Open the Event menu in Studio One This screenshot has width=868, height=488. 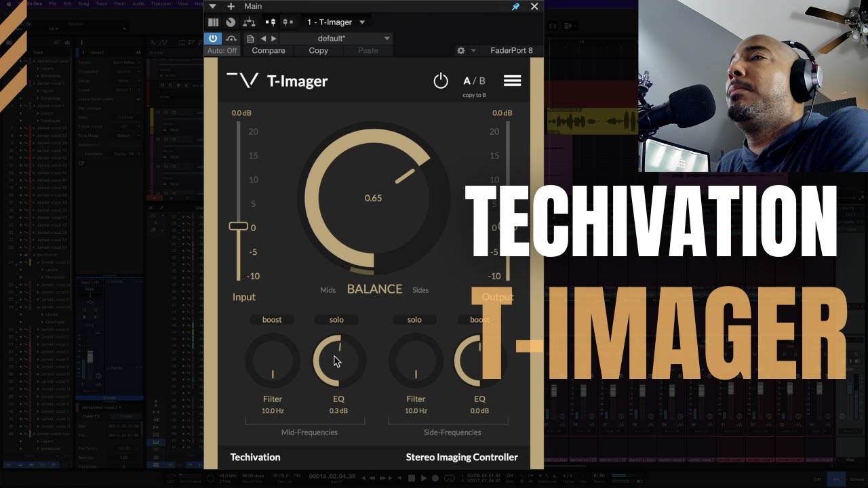tap(120, 3)
